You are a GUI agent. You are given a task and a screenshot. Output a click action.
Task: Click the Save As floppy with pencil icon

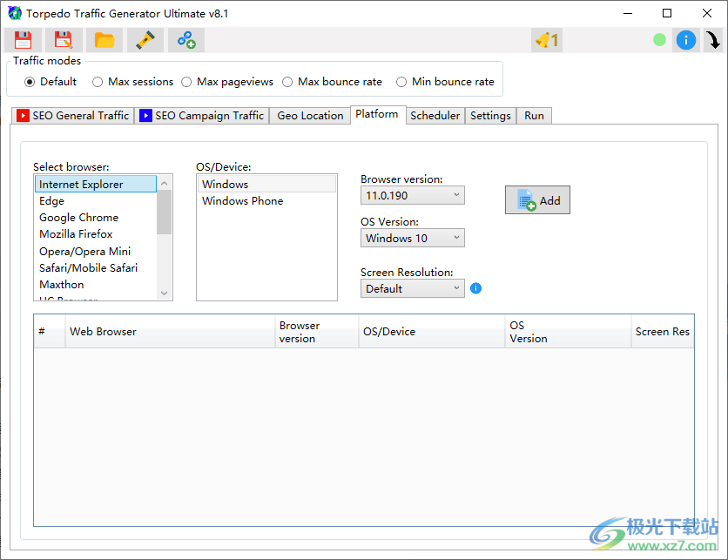[x=64, y=40]
